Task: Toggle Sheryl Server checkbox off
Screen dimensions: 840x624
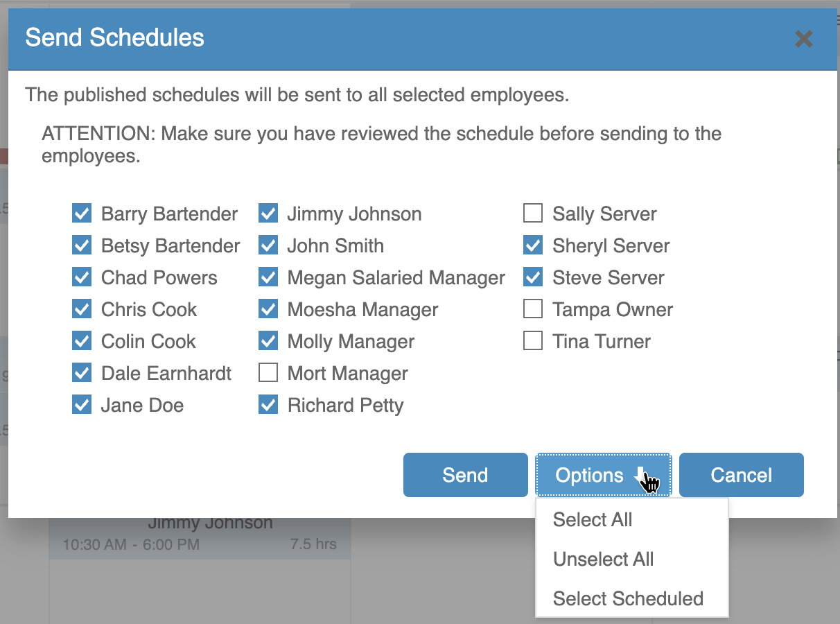Action: coord(532,245)
